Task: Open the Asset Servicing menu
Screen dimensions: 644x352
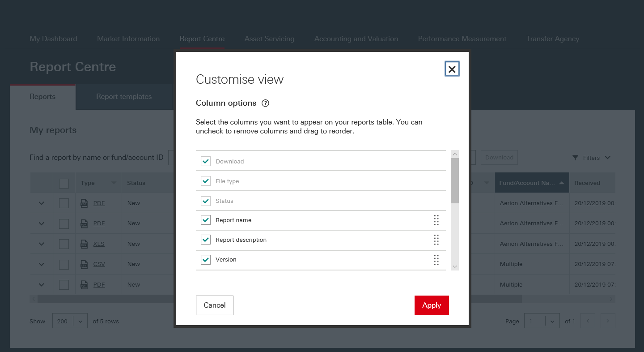Action: [269, 39]
